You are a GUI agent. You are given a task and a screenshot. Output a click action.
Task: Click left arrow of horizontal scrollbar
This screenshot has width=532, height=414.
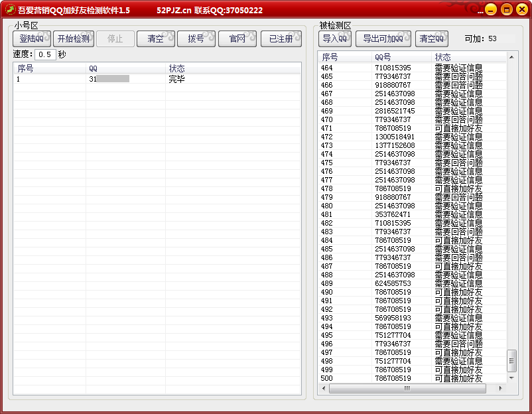[323, 388]
